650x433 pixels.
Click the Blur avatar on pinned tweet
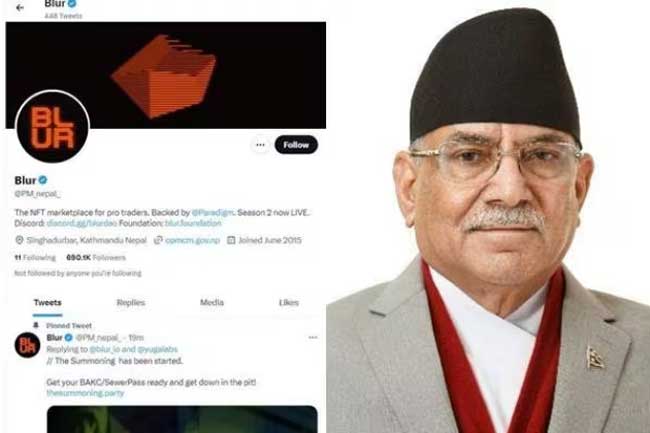[27, 345]
